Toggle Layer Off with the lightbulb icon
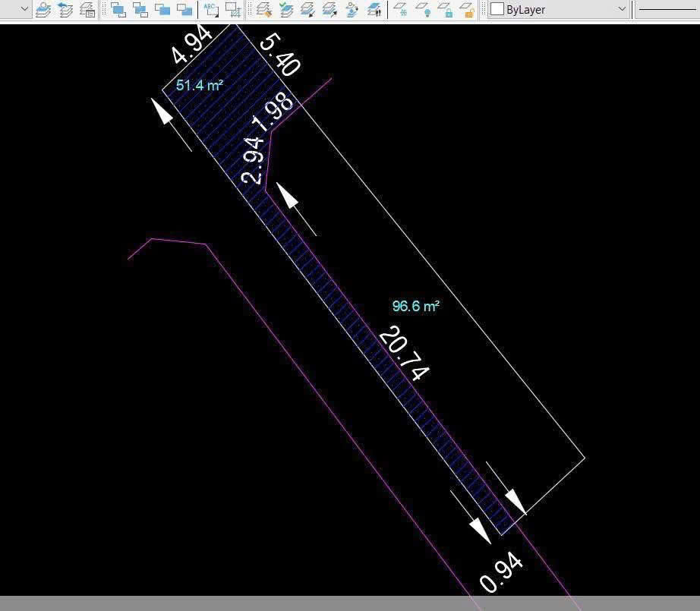The height and width of the screenshot is (611, 700). coord(425,10)
